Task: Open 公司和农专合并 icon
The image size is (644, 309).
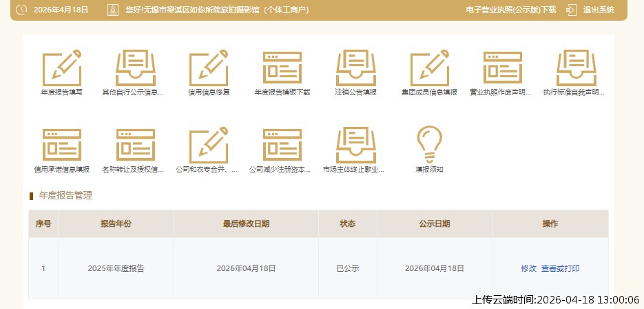Action: [x=209, y=145]
